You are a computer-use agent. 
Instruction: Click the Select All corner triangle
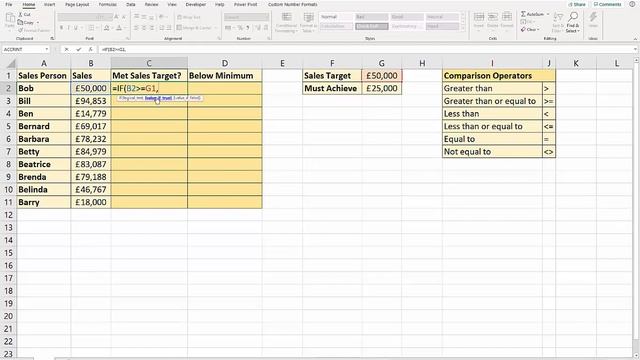pyautogui.click(x=11, y=63)
